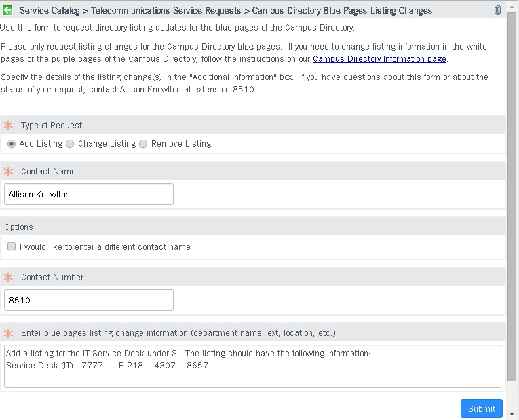Click the scrollbar down arrow
The height and width of the screenshot is (420, 519).
[512, 415]
